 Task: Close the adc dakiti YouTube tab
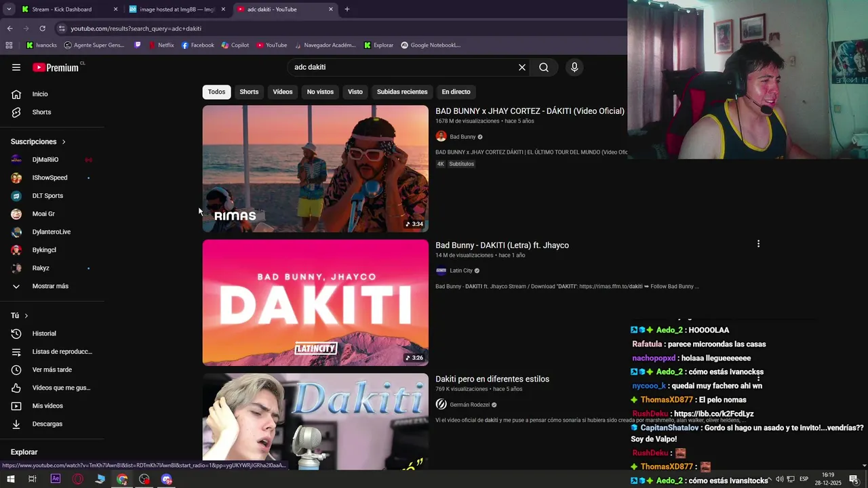point(331,9)
